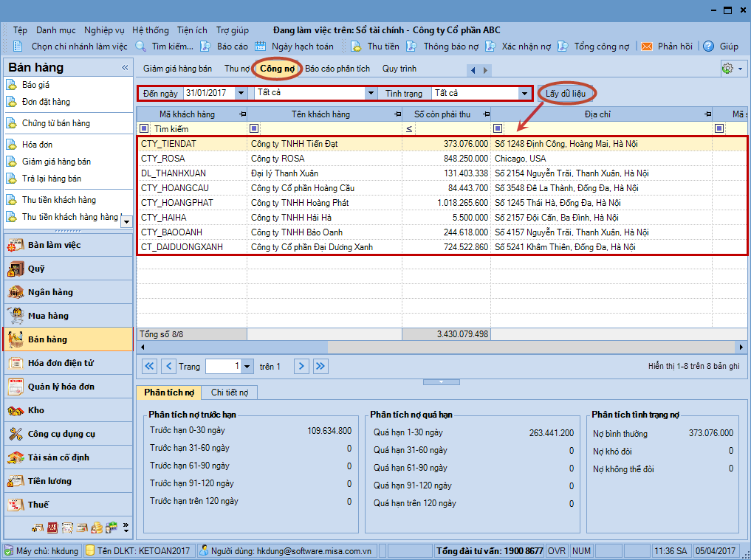This screenshot has width=751, height=560.
Task: Switch to the Chi tiết nợ tab
Action: [230, 393]
